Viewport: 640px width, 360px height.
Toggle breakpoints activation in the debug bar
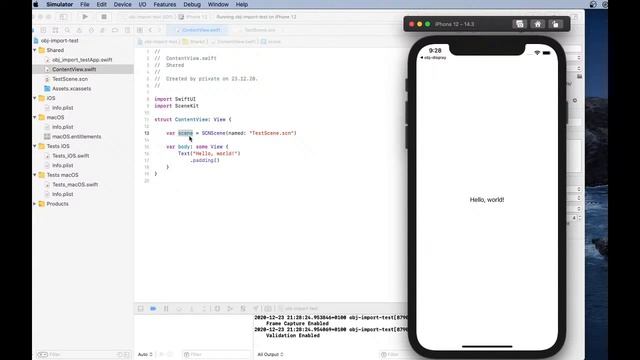[x=153, y=309]
